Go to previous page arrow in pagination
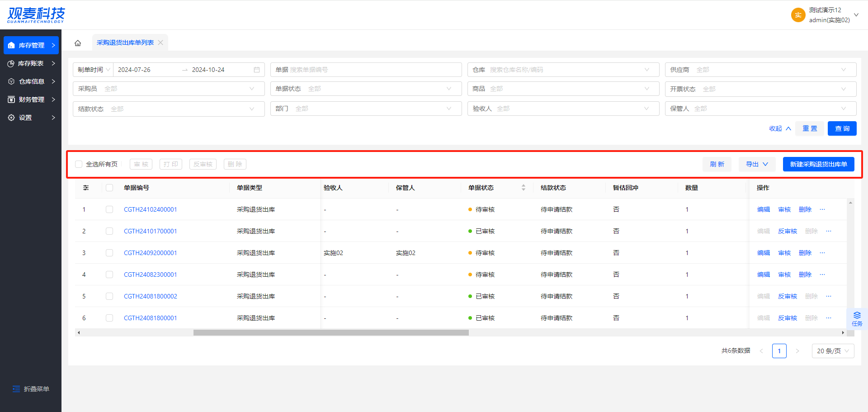Image resolution: width=868 pixels, height=412 pixels. pyautogui.click(x=761, y=351)
